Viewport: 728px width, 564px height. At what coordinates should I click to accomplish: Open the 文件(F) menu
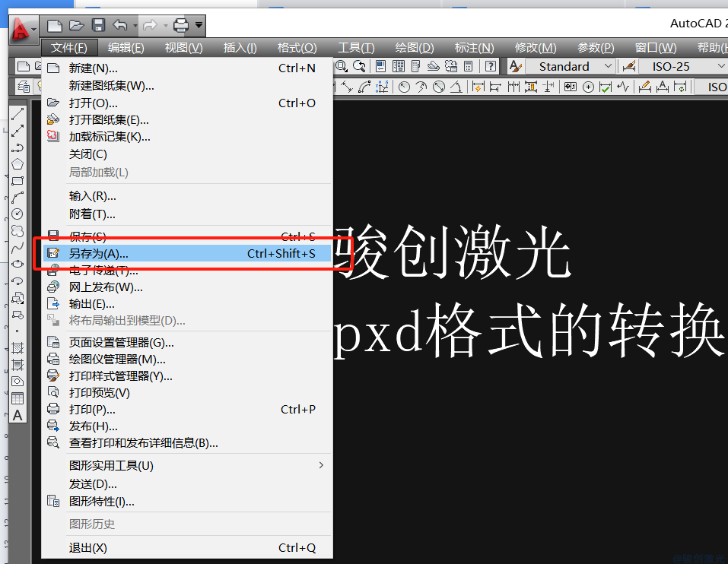pyautogui.click(x=68, y=48)
